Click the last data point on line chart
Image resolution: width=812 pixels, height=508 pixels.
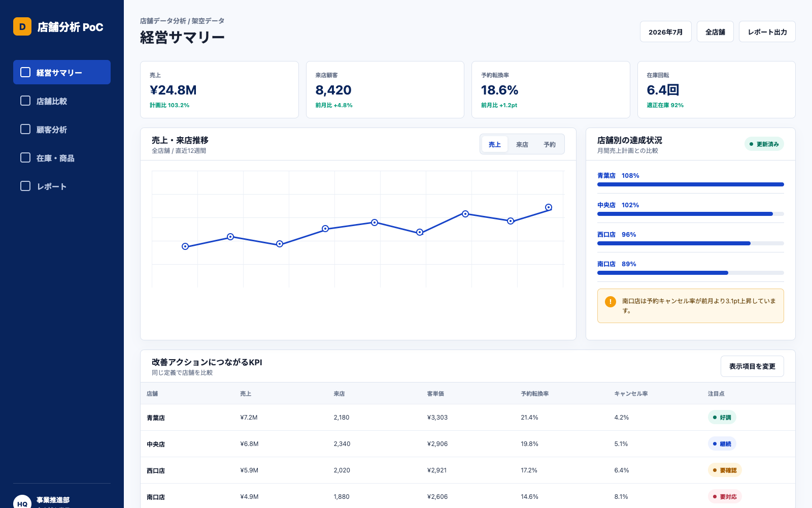click(x=549, y=207)
